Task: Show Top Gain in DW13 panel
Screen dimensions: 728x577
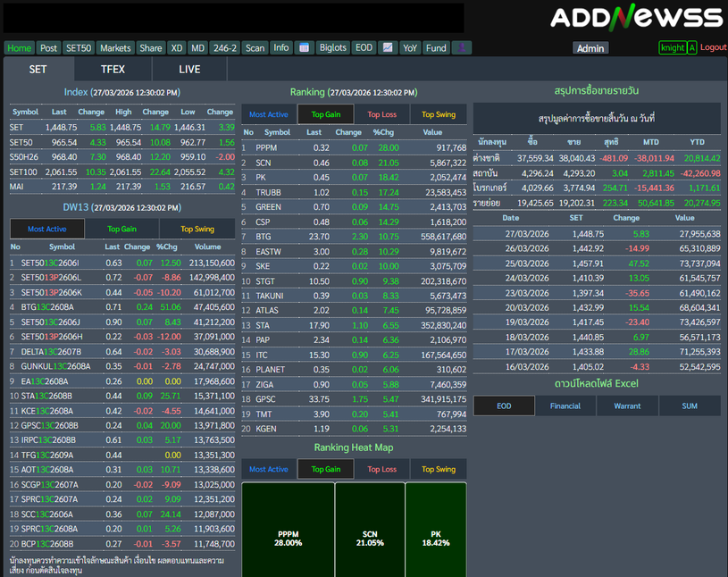Action: point(121,229)
